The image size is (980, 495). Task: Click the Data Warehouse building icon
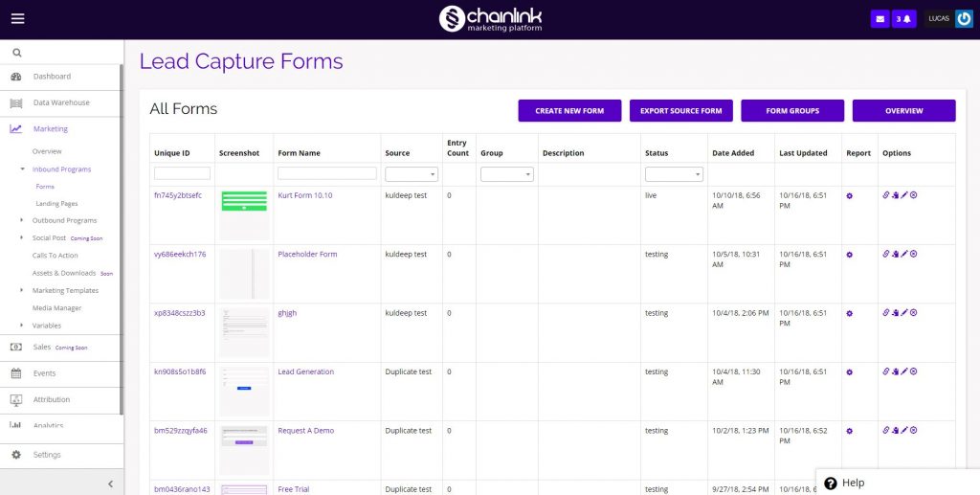pos(16,102)
